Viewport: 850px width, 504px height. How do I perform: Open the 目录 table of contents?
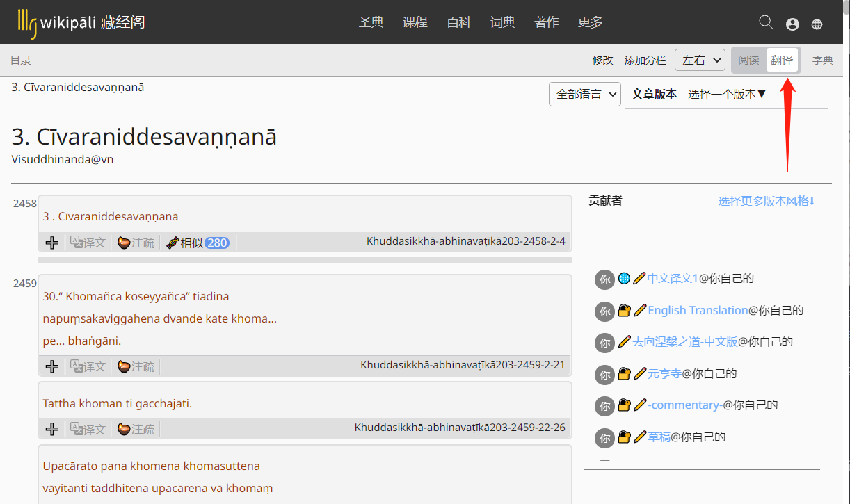tap(21, 60)
